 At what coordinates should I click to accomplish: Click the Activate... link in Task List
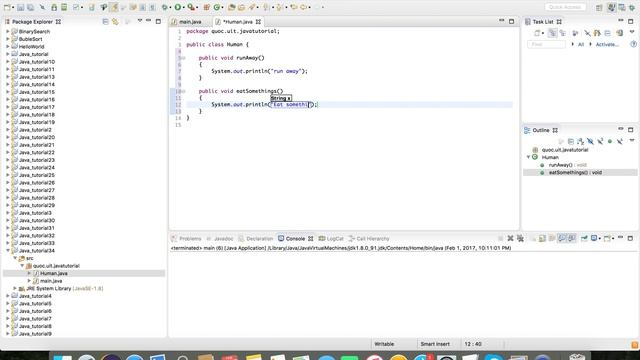pyautogui.click(x=607, y=44)
